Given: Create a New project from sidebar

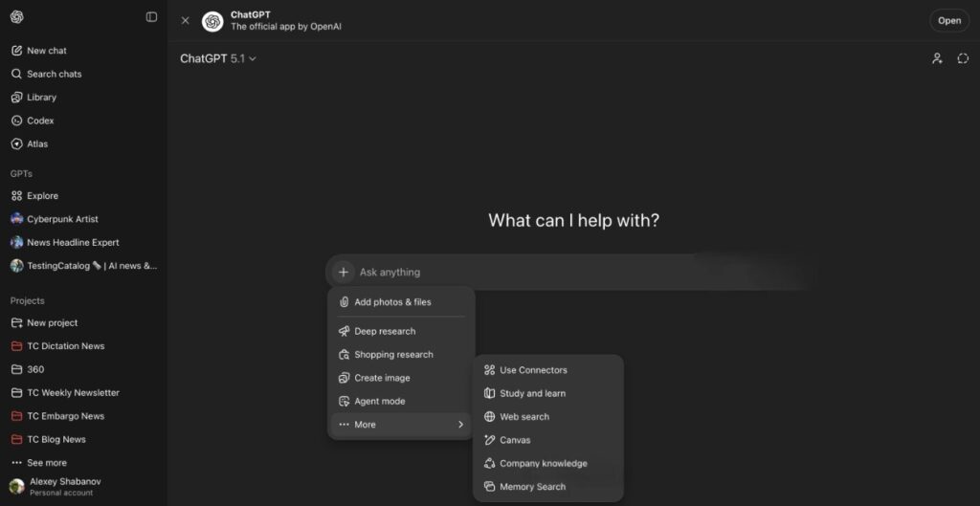Looking at the screenshot, I should (x=84, y=323).
